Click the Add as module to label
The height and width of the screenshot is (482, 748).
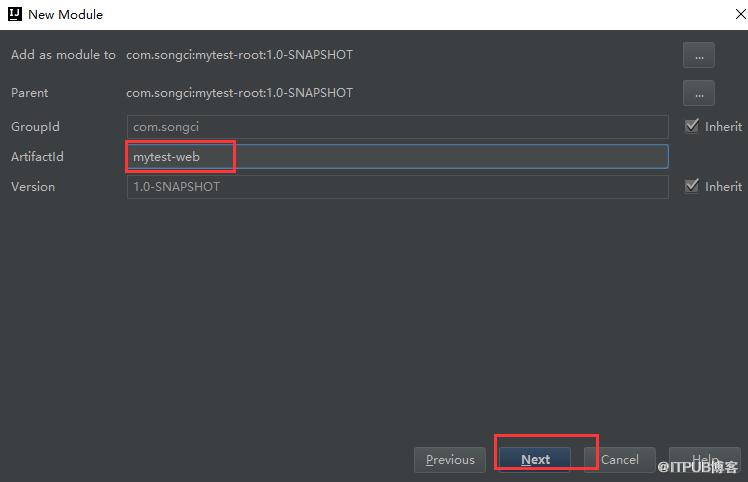63,55
